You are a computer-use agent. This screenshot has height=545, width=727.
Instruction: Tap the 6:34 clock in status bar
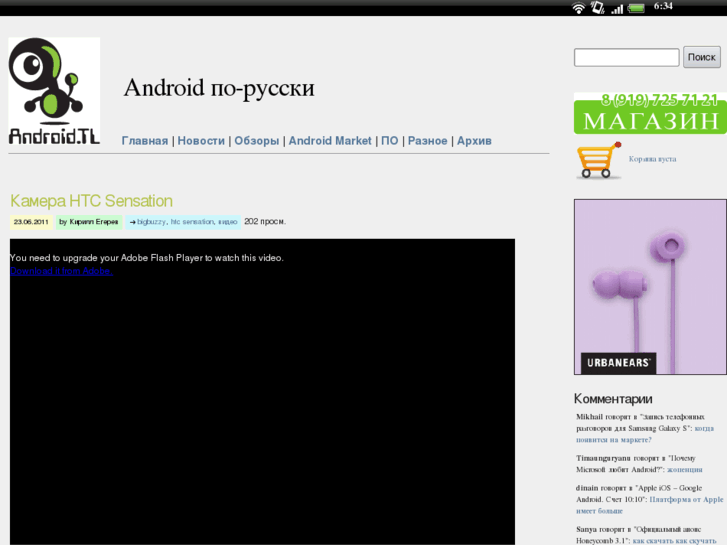coord(663,6)
